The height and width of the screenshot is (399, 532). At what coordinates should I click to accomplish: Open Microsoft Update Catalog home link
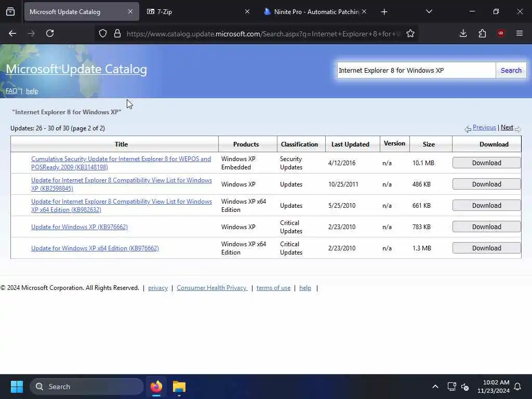click(x=76, y=69)
